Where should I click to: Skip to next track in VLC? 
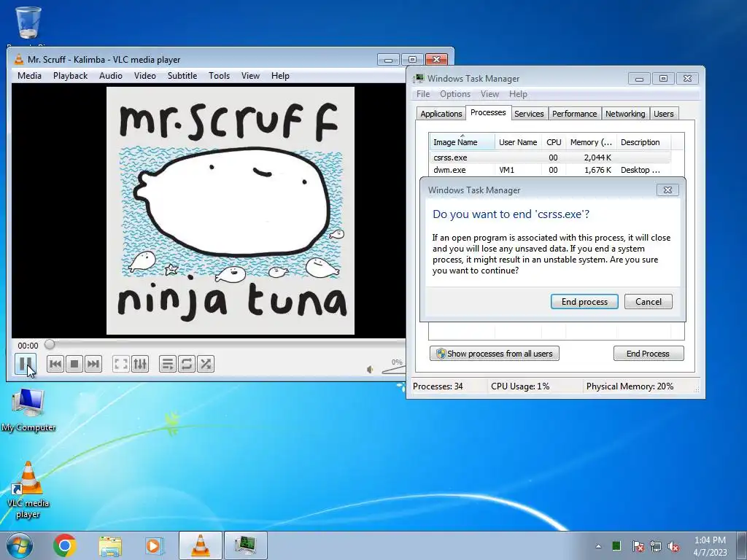point(93,364)
